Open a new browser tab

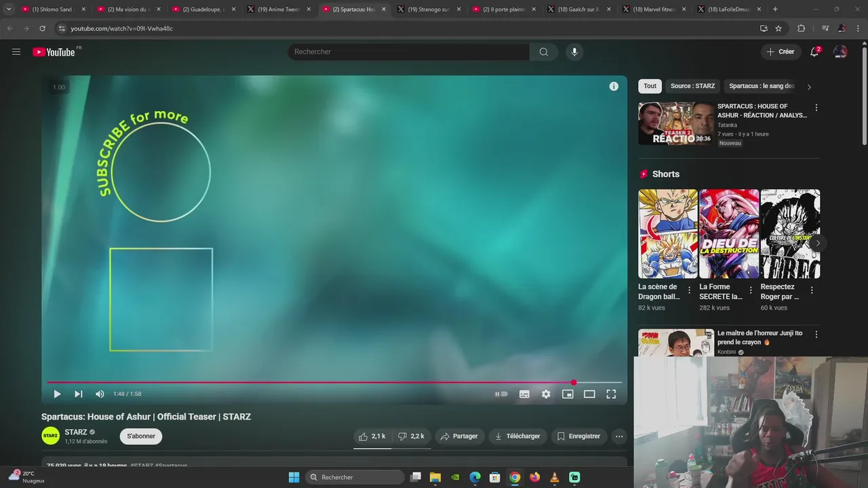[x=775, y=9]
